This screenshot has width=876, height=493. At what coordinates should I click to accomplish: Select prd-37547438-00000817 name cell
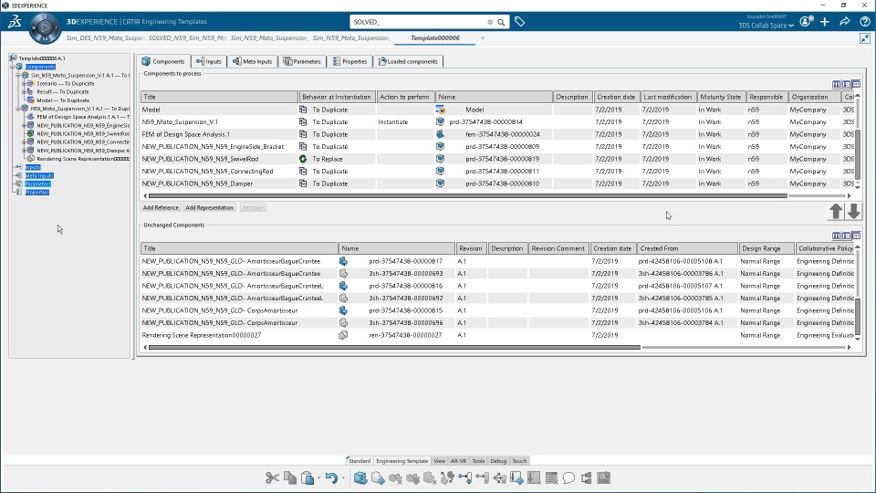[x=406, y=261]
